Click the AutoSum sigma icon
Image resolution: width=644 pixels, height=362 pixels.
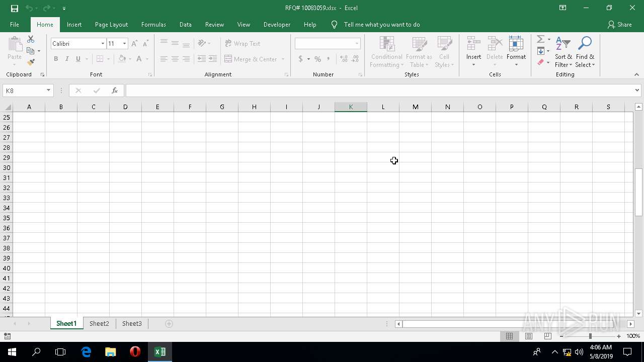pos(540,39)
